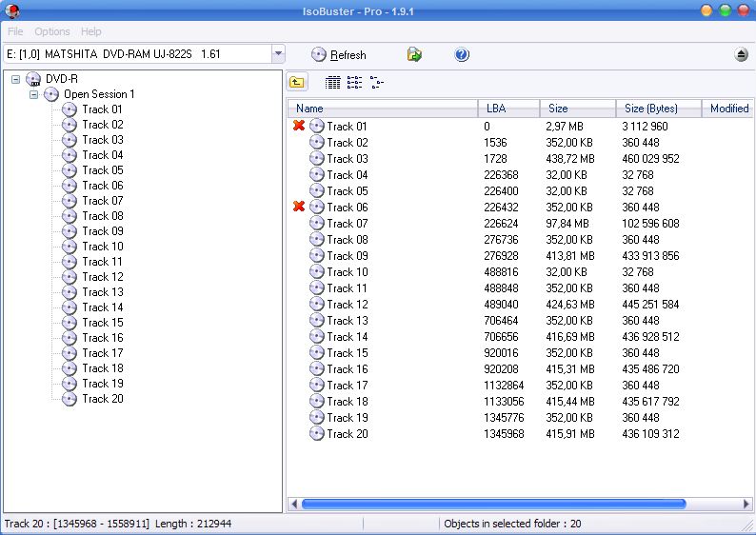
Task: Click the IsoBuster app icon in title bar
Action: 13,10
